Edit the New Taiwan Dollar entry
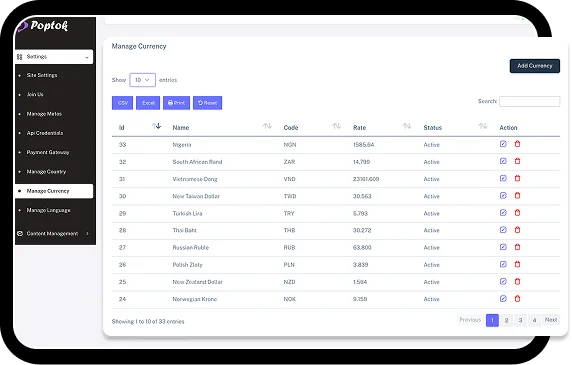 [x=503, y=195]
